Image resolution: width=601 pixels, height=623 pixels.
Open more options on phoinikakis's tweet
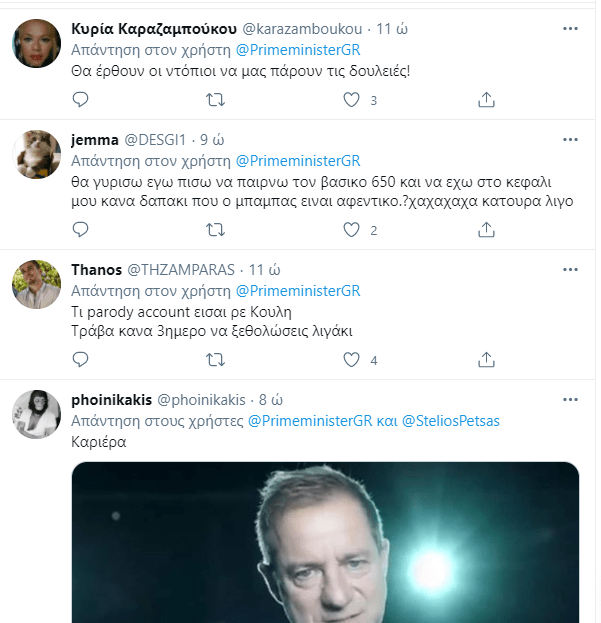pyautogui.click(x=570, y=399)
